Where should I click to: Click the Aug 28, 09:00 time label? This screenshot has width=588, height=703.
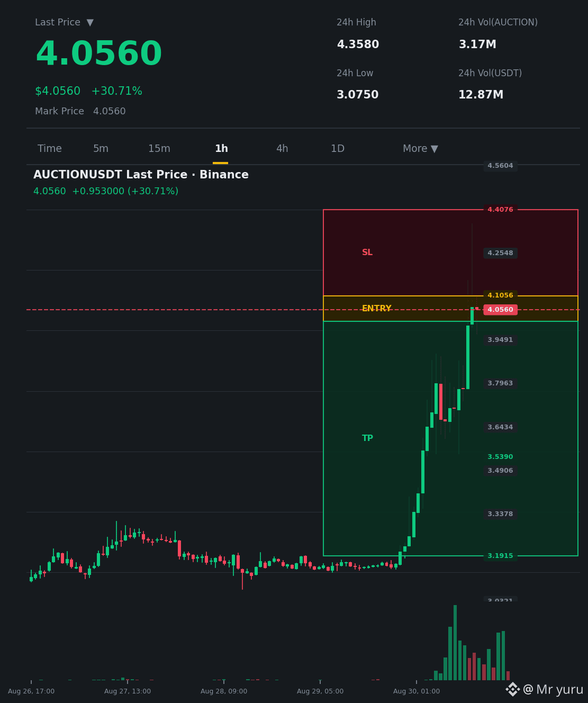[224, 691]
